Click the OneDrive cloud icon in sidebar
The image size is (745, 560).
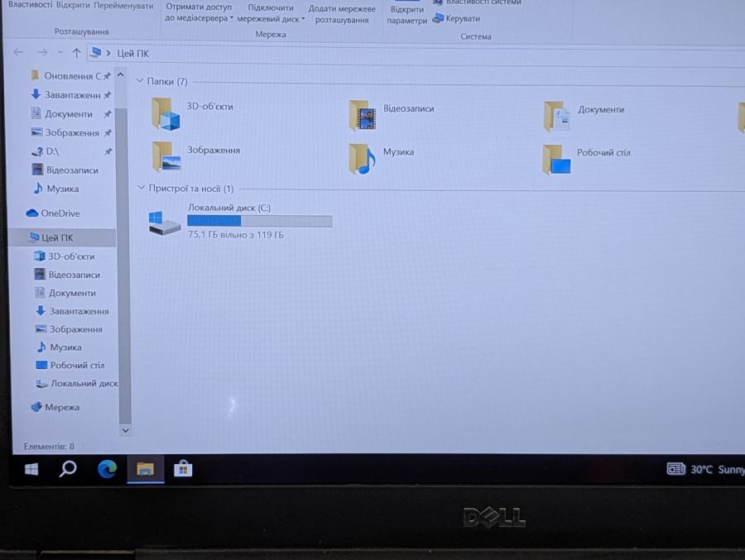point(32,213)
